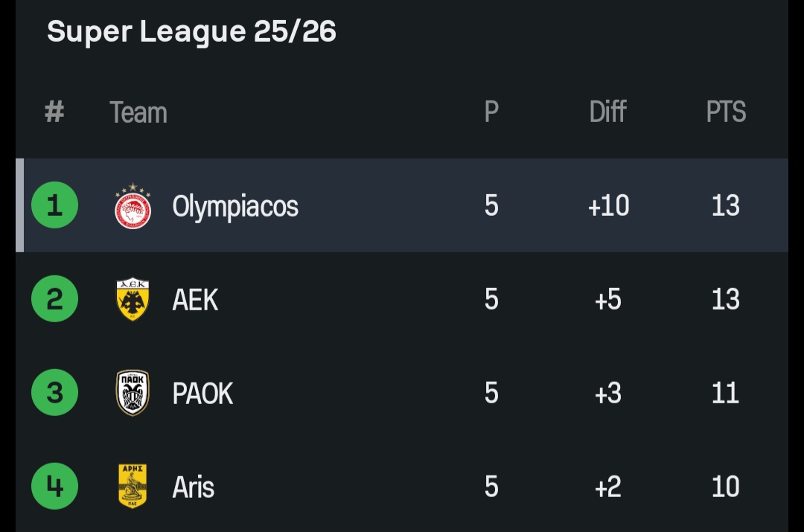Click the AEK club crest
The height and width of the screenshot is (532, 804).
coord(133,299)
